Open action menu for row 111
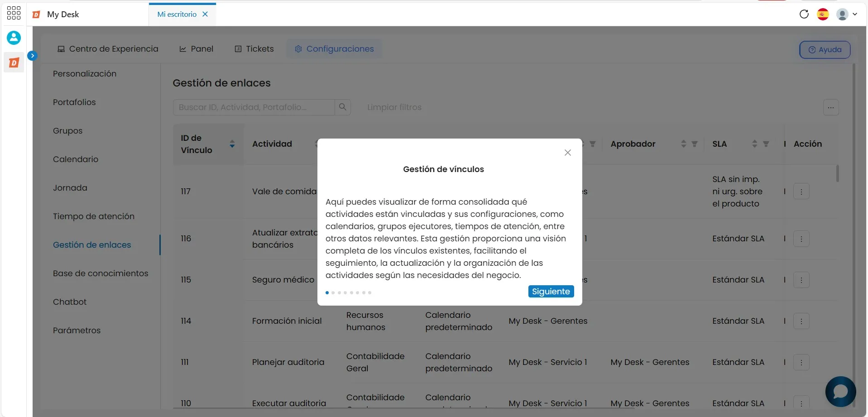Viewport: 868px width, 417px height. 801,362
